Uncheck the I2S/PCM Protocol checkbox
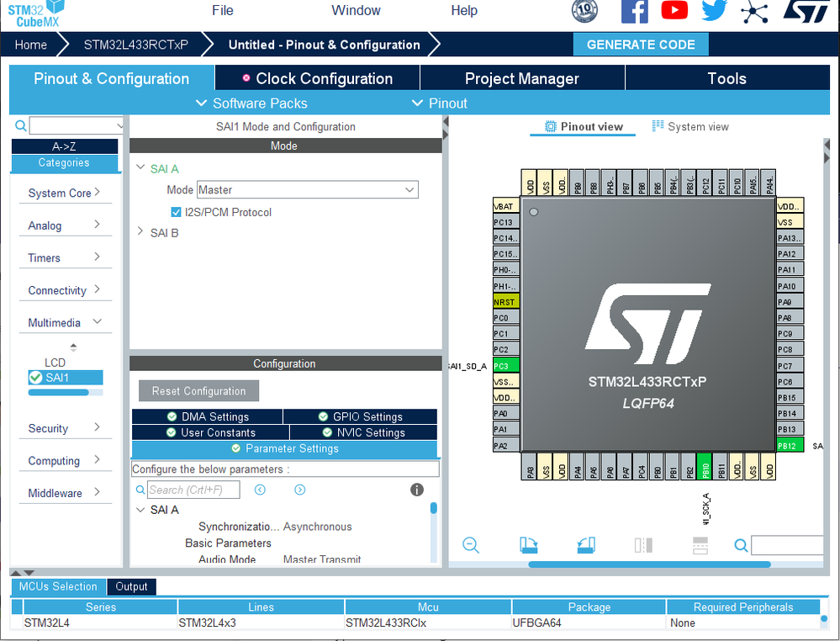 (x=176, y=212)
